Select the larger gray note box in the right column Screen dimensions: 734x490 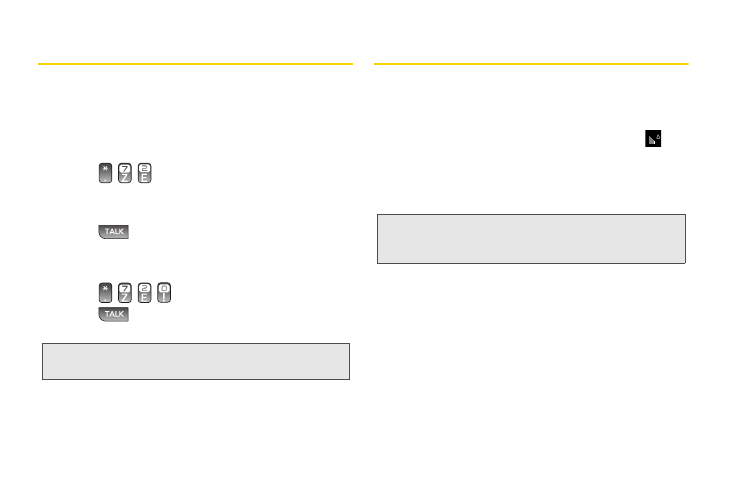click(531, 239)
